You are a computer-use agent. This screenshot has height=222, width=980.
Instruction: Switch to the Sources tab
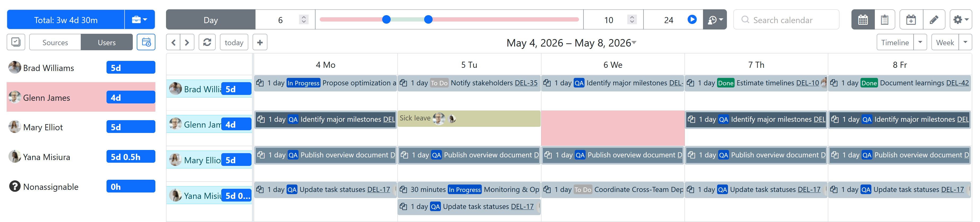click(x=55, y=42)
